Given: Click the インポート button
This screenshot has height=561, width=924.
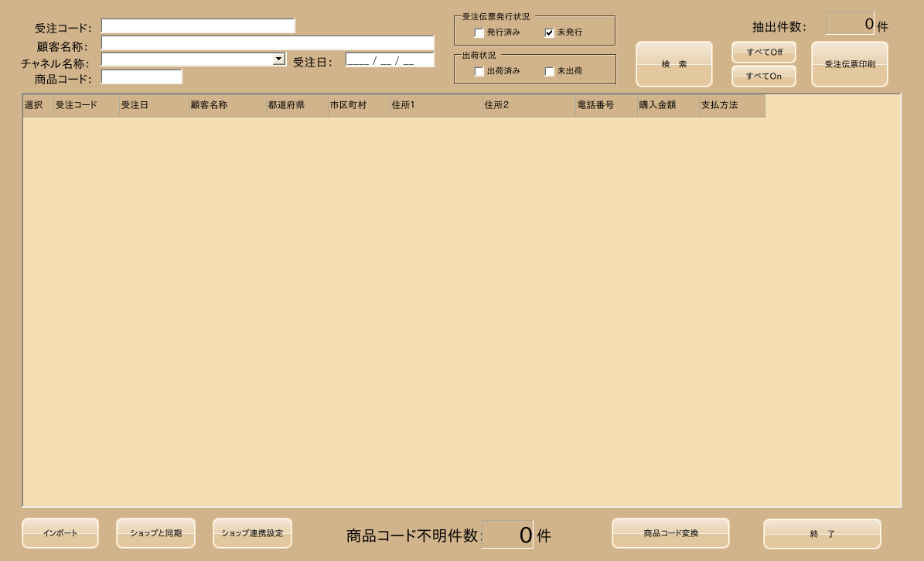Looking at the screenshot, I should click(x=60, y=533).
